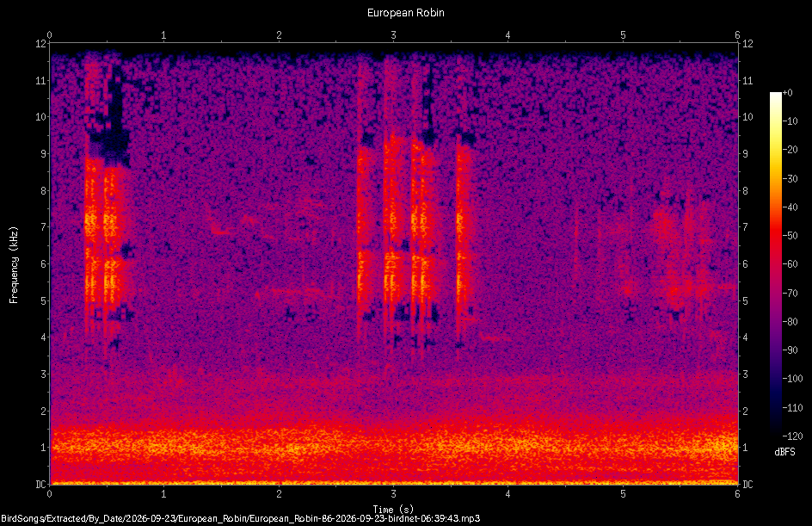Click the "-90" colorbar scale label
Screen dimensions: 812x526
click(790, 350)
